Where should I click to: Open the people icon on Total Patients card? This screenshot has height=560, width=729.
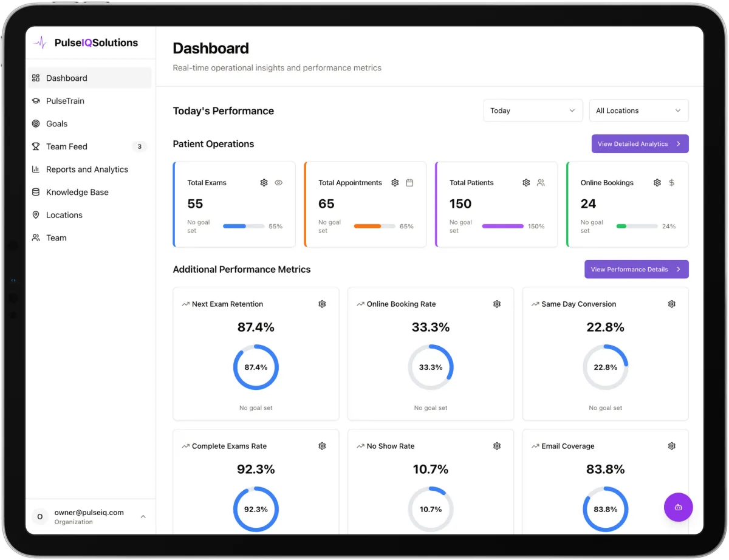[x=541, y=182]
